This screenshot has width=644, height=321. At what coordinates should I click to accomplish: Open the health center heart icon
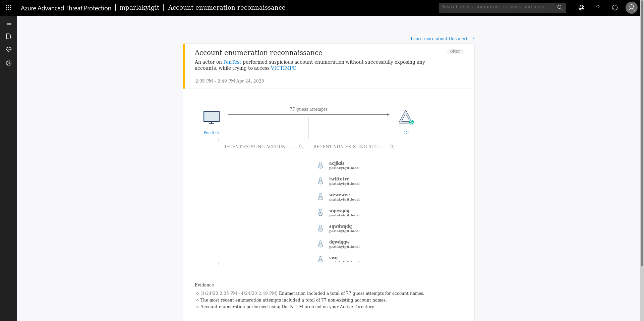click(x=9, y=50)
